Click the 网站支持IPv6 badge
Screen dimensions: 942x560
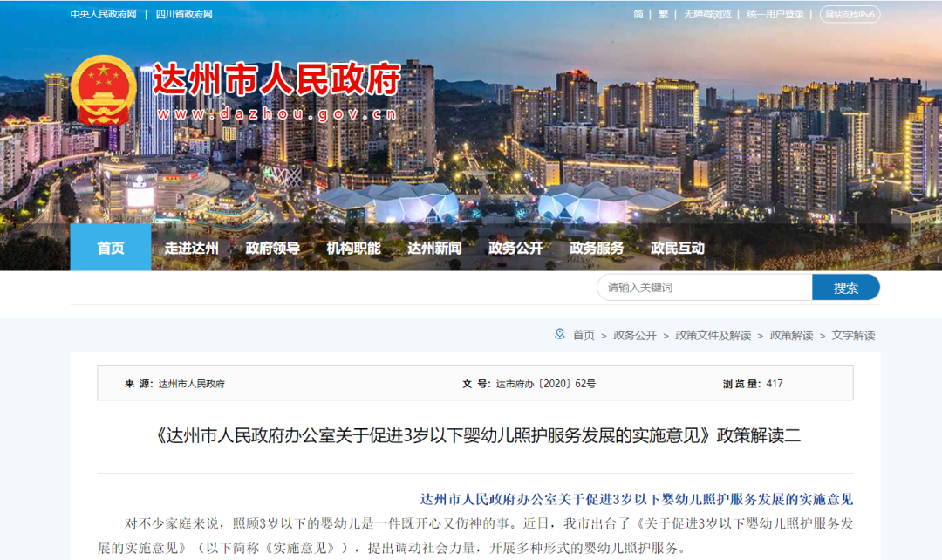tap(850, 15)
